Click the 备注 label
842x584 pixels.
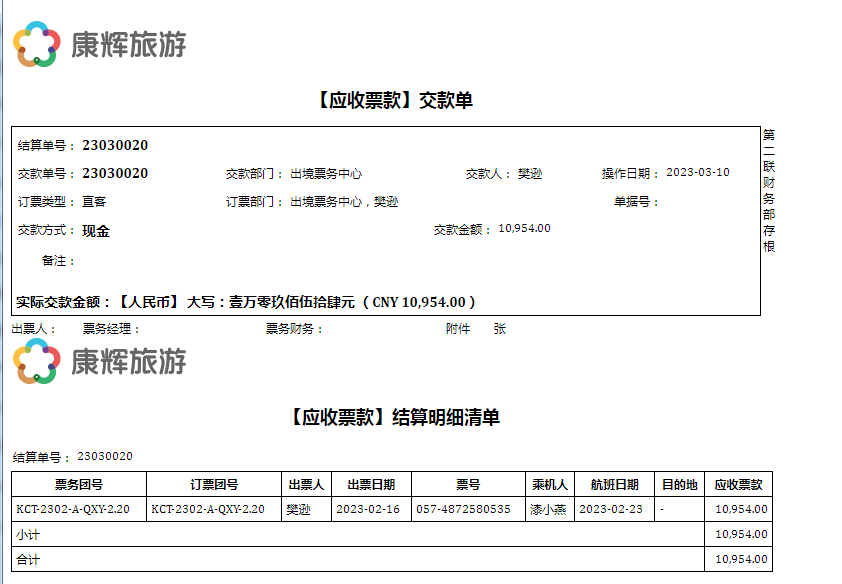(x=58, y=260)
